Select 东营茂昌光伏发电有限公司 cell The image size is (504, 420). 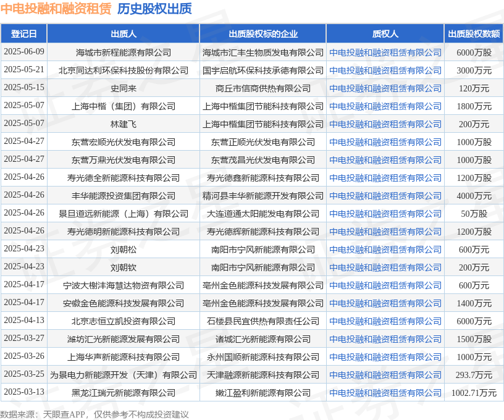(x=263, y=160)
